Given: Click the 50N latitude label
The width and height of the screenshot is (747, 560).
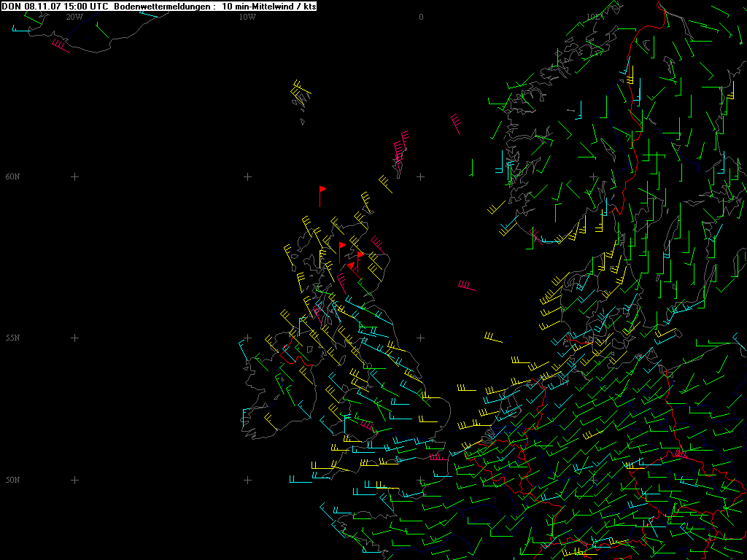Looking at the screenshot, I should (12, 480).
